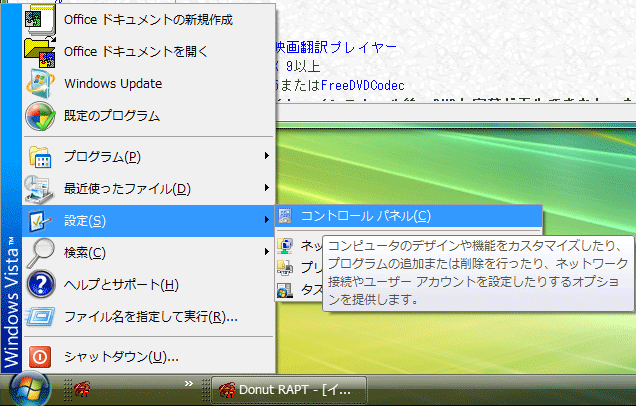
Task: Click the Donut RAPT quick launch icon
Action: pos(82,389)
